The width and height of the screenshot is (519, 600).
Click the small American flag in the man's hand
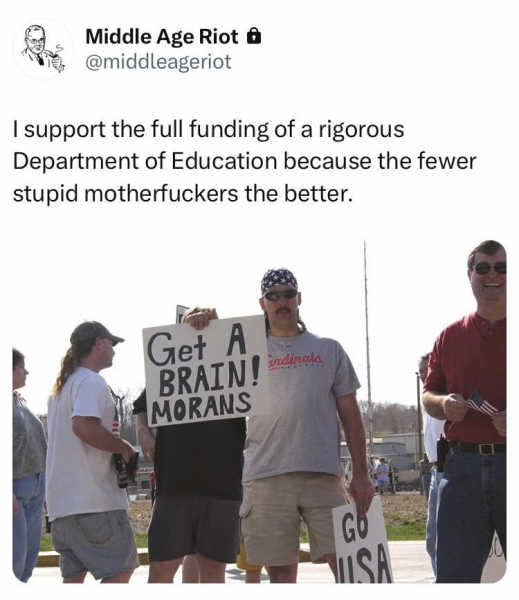[481, 404]
